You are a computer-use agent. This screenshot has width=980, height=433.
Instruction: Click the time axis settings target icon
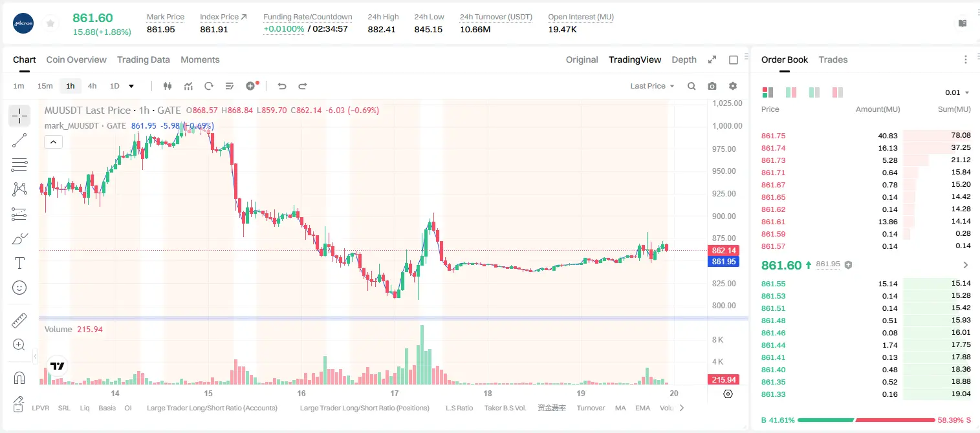coord(728,394)
